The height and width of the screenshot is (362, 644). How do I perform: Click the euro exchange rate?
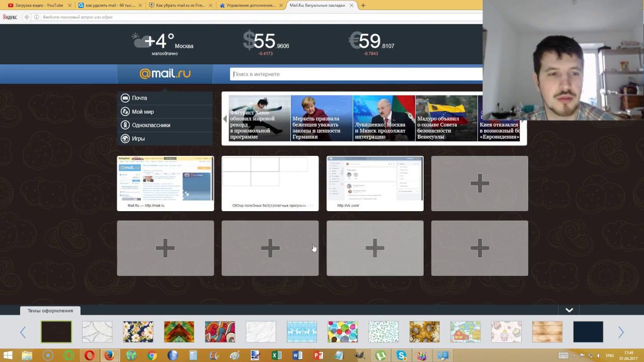point(371,43)
